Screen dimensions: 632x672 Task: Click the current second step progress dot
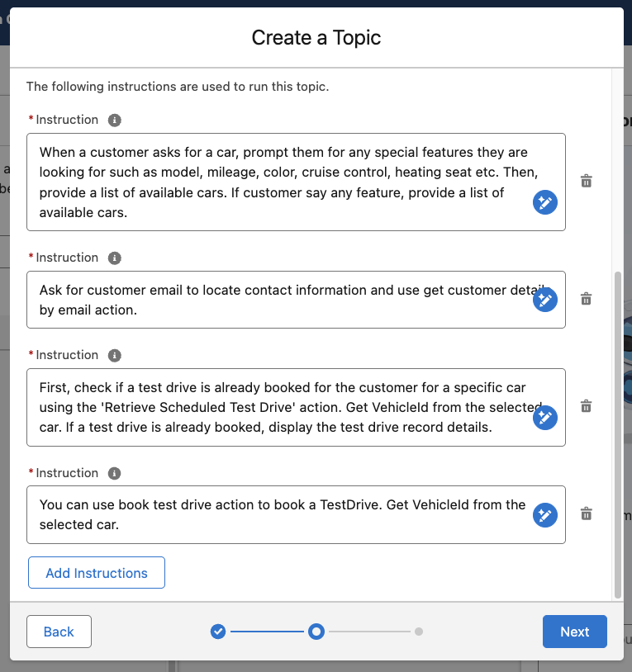coord(316,632)
